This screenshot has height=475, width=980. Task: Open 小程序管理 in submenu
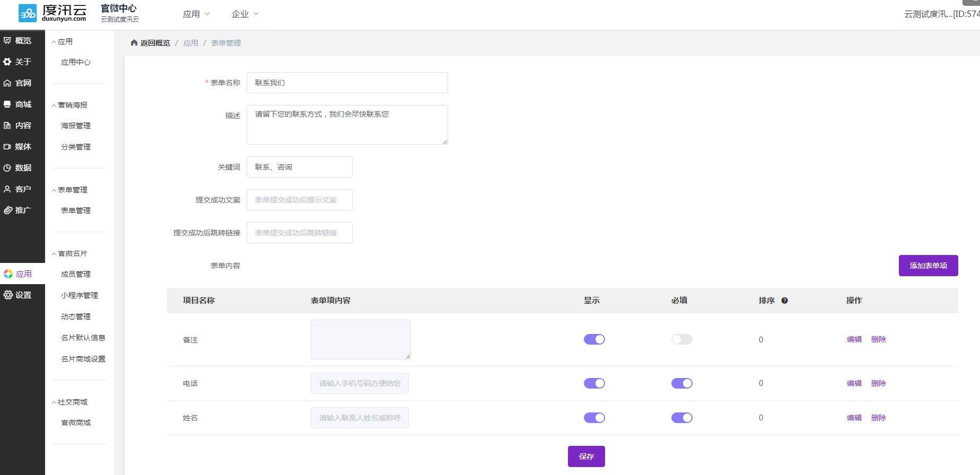click(80, 295)
